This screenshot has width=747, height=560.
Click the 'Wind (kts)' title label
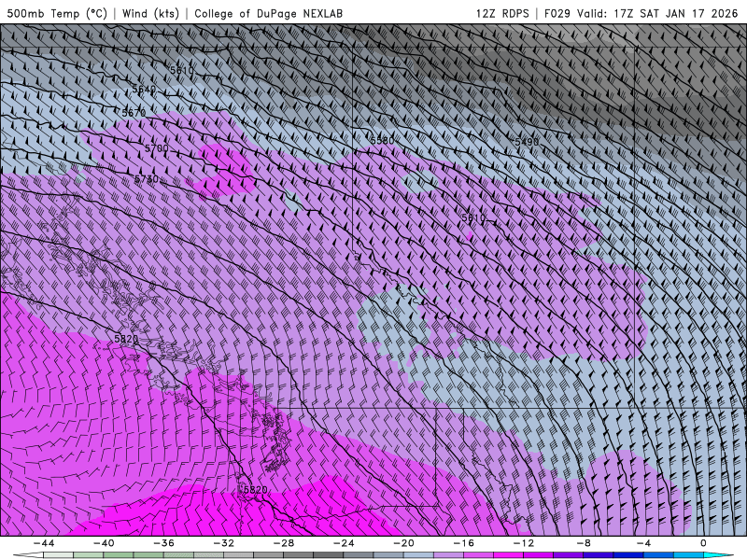[x=150, y=13]
